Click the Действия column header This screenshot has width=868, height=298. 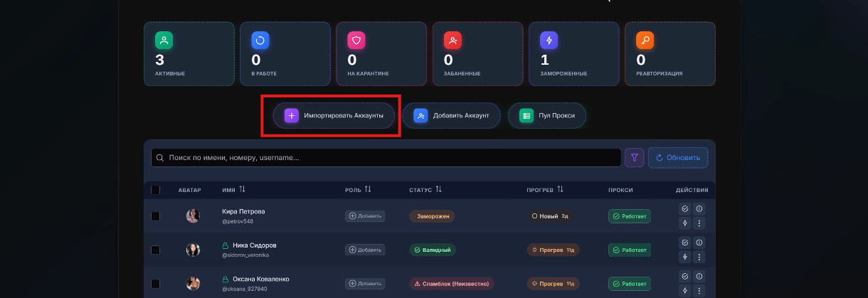692,190
